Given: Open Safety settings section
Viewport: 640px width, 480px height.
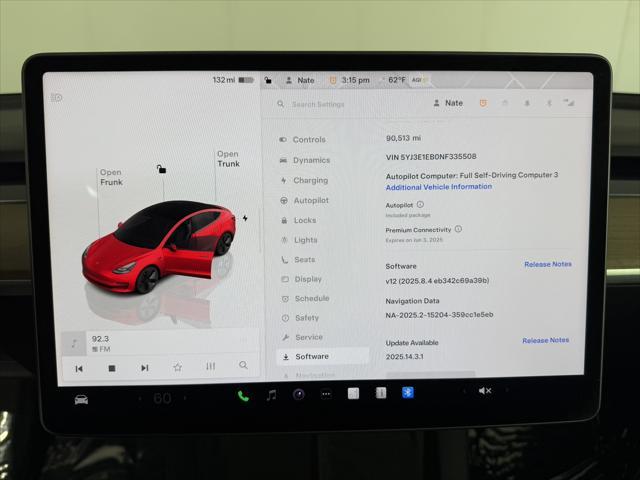Looking at the screenshot, I should 300,318.
